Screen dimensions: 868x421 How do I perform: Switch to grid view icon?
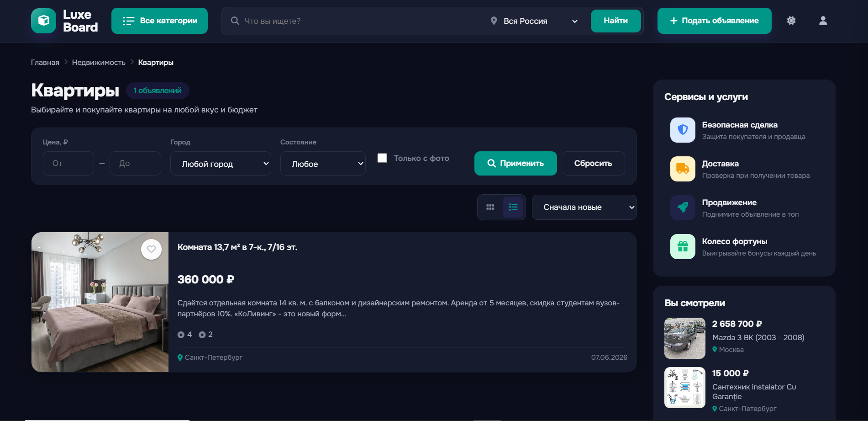pyautogui.click(x=490, y=207)
